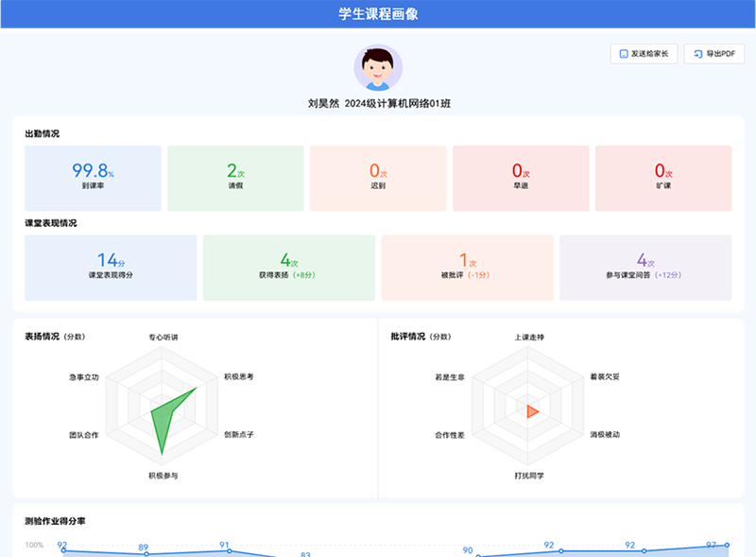Click the 97 data point on chart
Image resolution: width=756 pixels, height=557 pixels.
[x=727, y=546]
